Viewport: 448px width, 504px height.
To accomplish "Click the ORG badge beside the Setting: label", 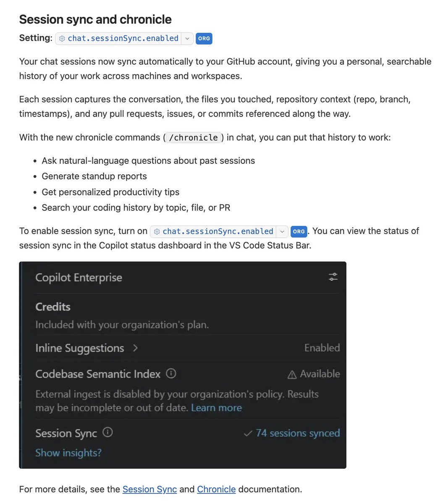I will (204, 39).
